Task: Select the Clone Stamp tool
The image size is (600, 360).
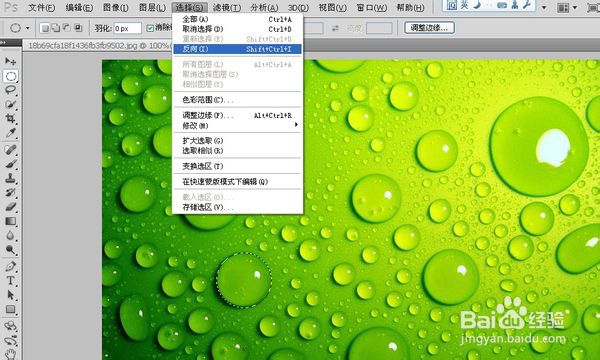Action: pos(10,178)
